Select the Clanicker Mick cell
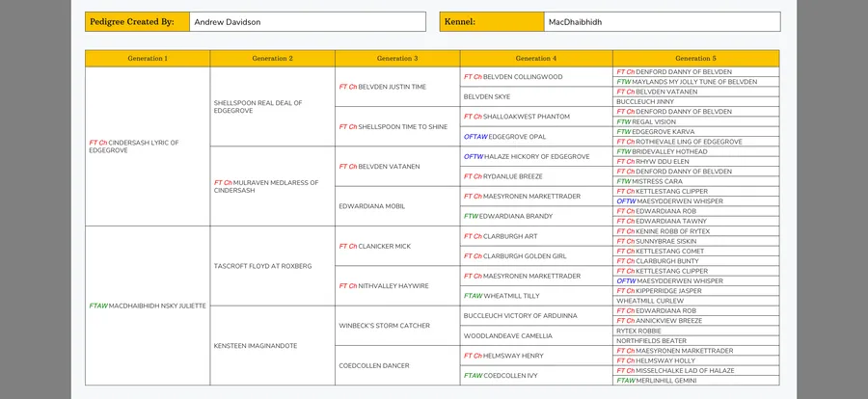The height and width of the screenshot is (399, 868). [x=376, y=246]
